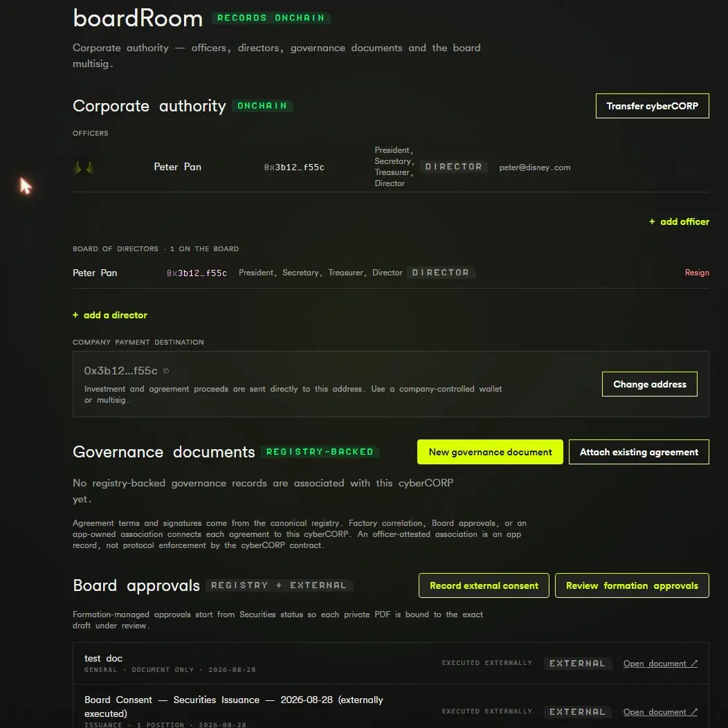Click the officer row wallet address 0x3b12…f55c
This screenshot has height=728, width=728.
[x=294, y=167]
